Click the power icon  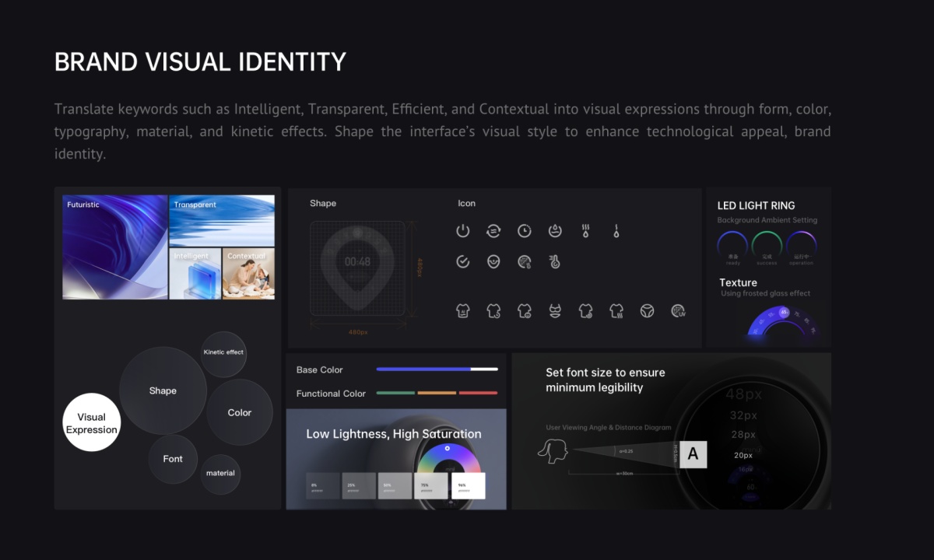463,231
